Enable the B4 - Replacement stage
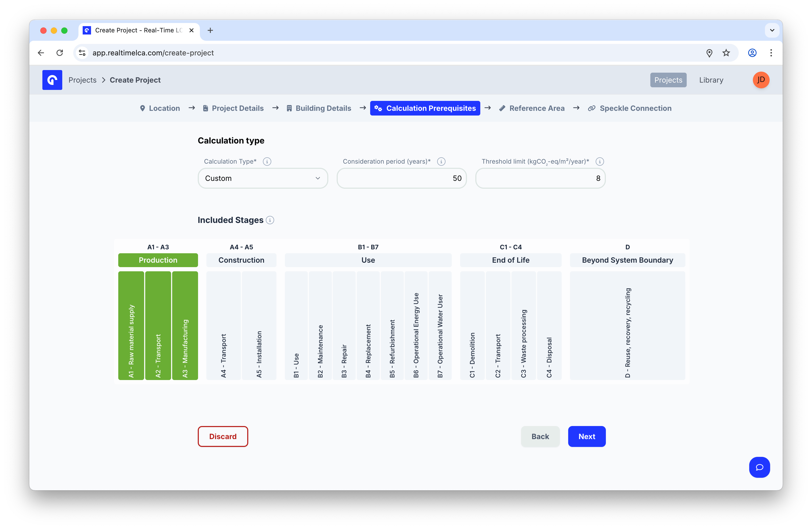This screenshot has width=812, height=529. pos(368,325)
